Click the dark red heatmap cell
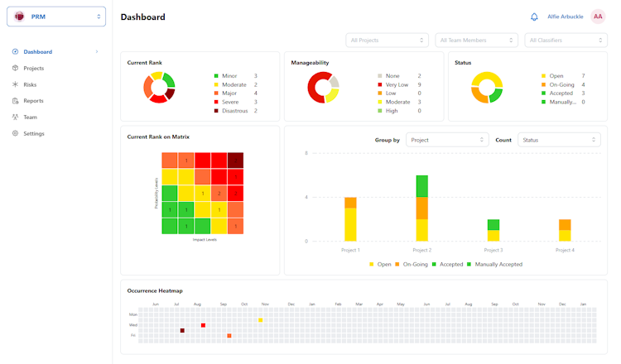The image size is (621, 364). coord(182,330)
